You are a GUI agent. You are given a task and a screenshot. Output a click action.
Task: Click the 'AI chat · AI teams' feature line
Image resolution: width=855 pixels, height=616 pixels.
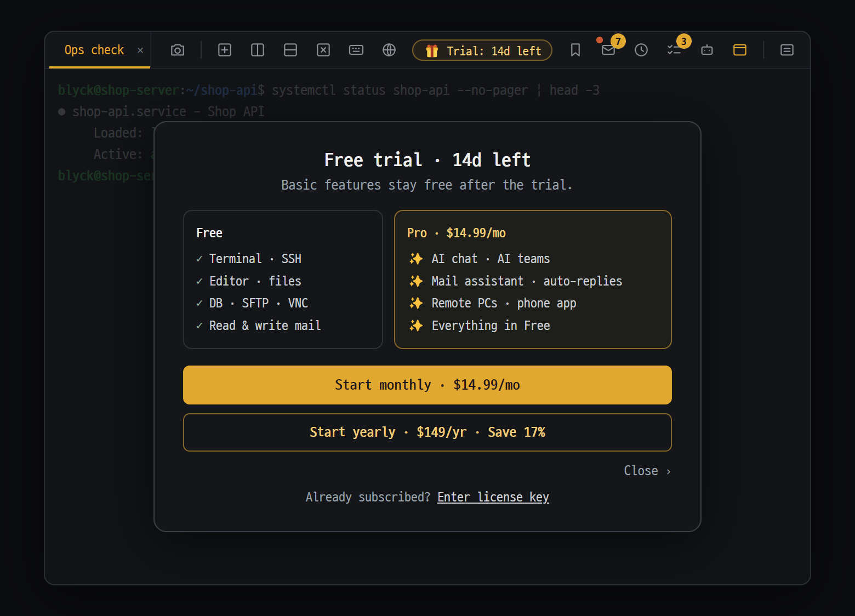[491, 259]
